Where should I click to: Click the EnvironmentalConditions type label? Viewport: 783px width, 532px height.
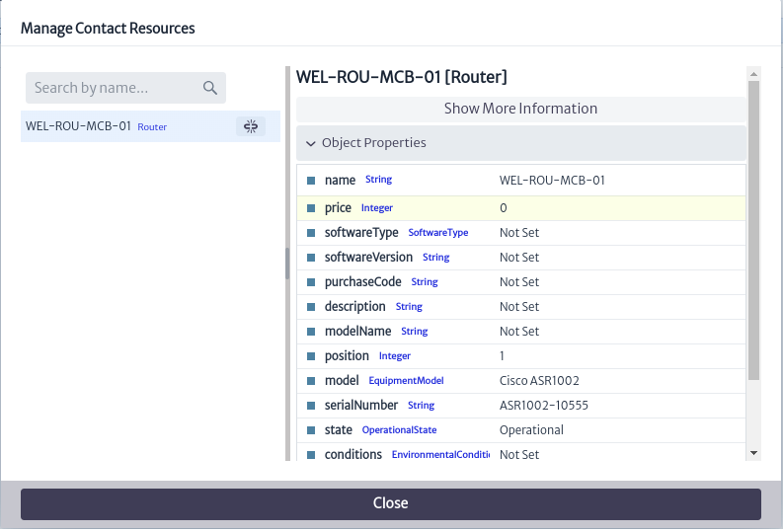click(x=440, y=455)
